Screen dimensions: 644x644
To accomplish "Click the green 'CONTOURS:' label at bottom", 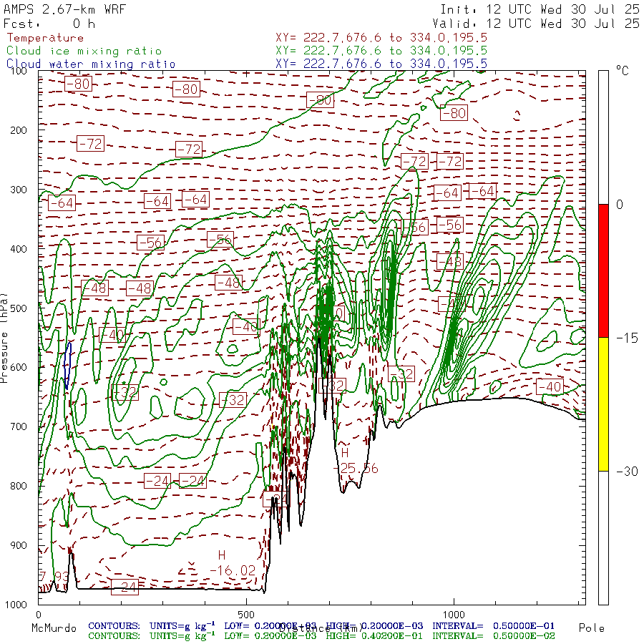I will click(114, 636).
